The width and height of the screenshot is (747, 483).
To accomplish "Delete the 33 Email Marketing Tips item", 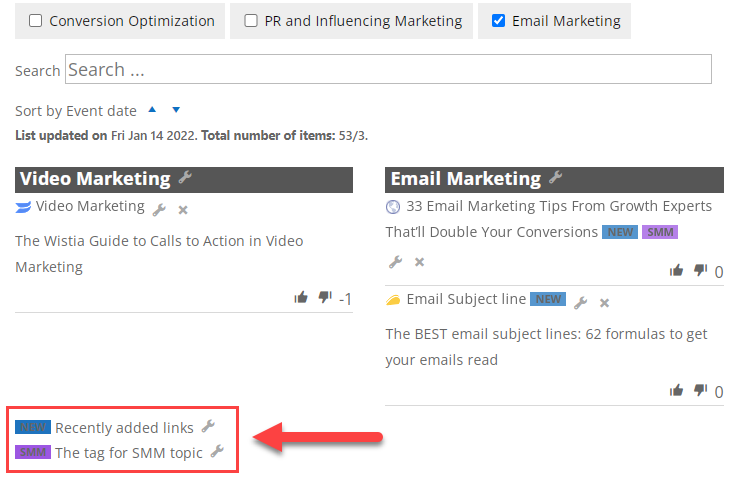I will tap(419, 262).
